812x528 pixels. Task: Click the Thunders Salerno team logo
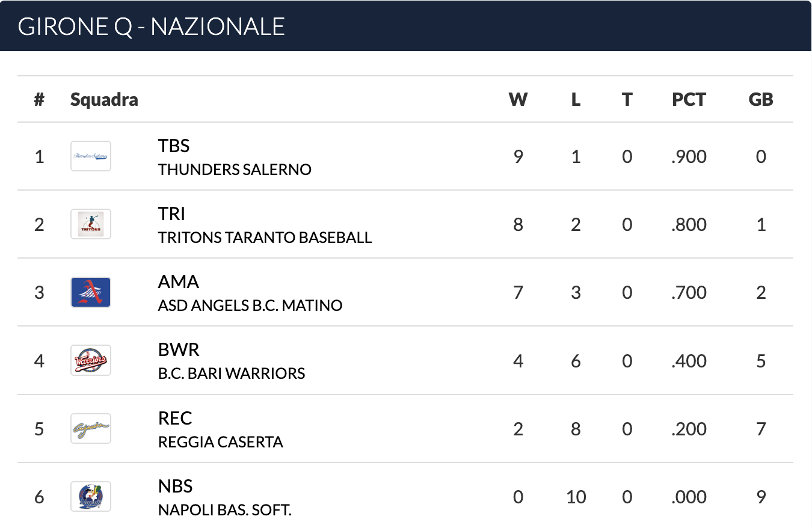[x=91, y=156]
